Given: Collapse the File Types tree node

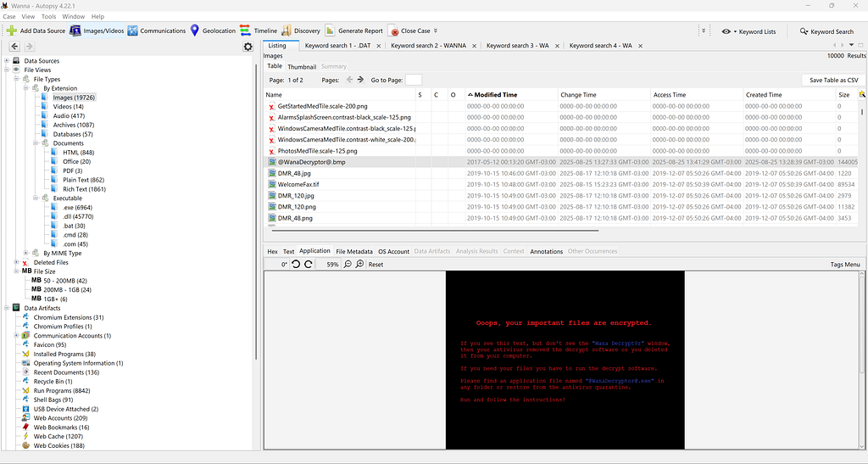Looking at the screenshot, I should tap(17, 79).
